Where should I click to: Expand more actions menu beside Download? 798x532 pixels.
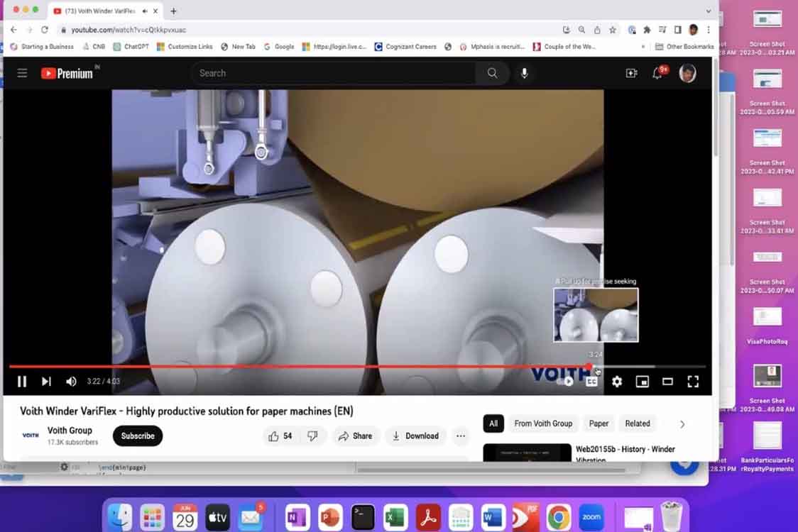pos(461,436)
